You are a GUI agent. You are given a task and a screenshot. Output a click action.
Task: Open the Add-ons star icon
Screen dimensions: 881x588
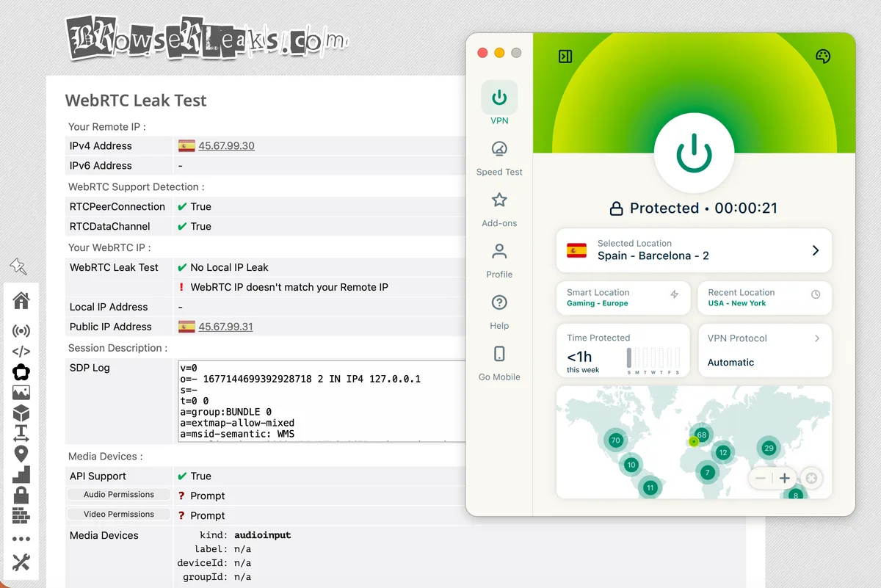point(499,209)
